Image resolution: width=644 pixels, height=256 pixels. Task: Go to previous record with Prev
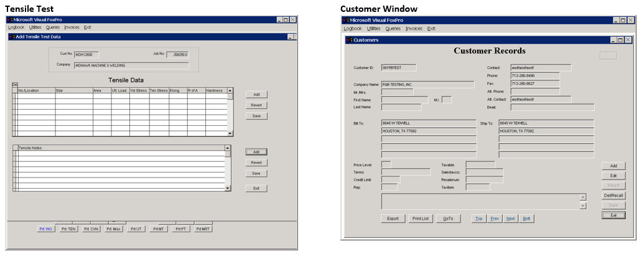495,219
